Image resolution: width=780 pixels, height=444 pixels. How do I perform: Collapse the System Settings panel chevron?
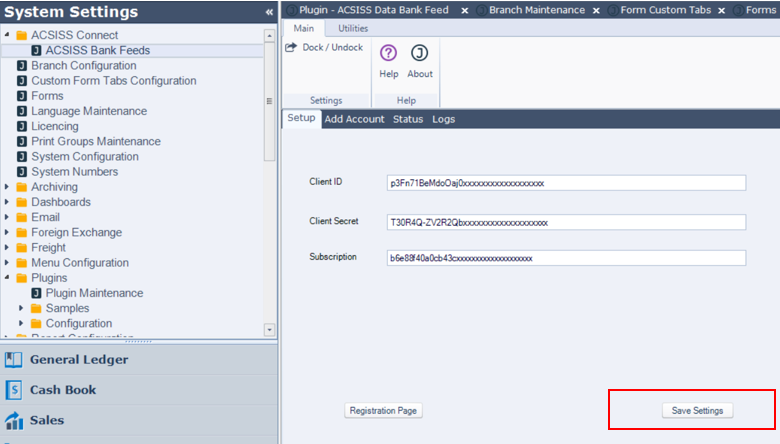(x=268, y=12)
